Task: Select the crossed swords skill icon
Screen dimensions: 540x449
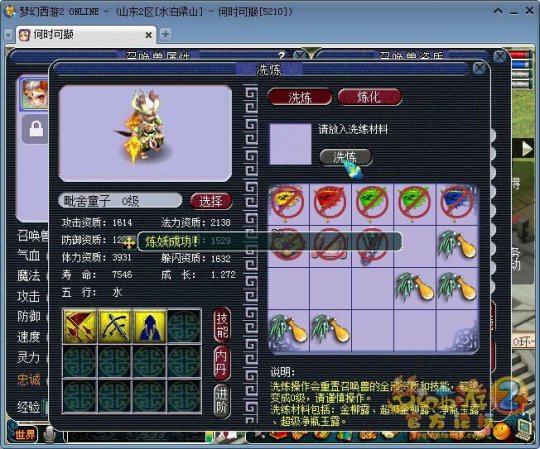Action: pos(115,325)
